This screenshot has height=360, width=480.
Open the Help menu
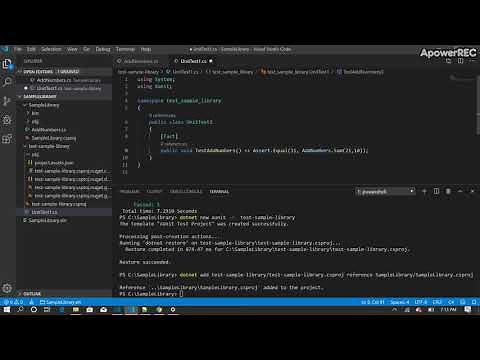point(146,49)
